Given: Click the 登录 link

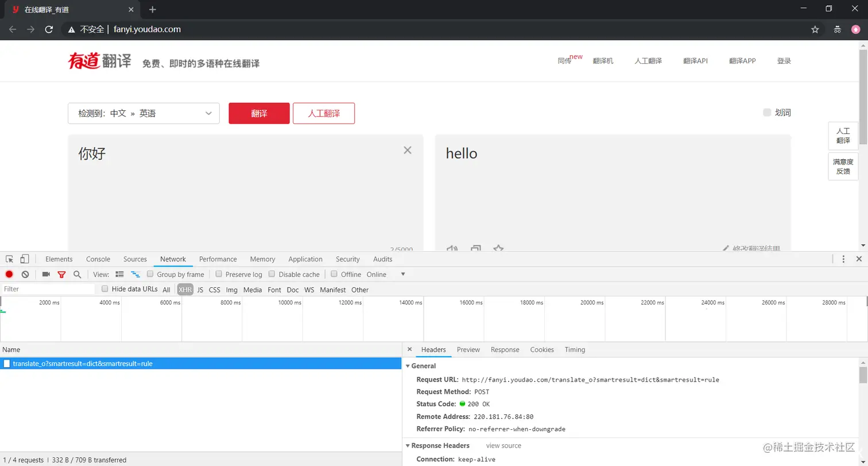Looking at the screenshot, I should click(x=784, y=60).
